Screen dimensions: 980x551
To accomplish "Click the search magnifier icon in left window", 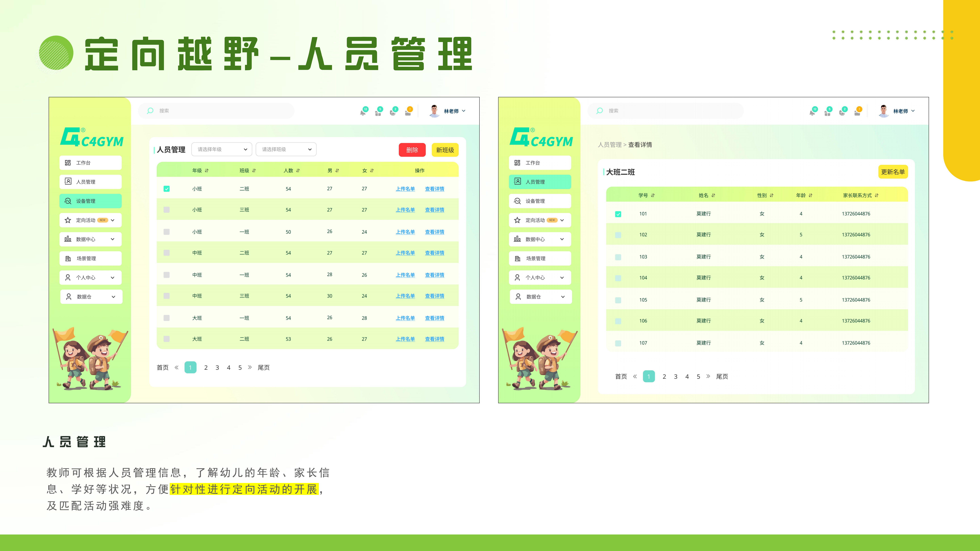I will (150, 111).
